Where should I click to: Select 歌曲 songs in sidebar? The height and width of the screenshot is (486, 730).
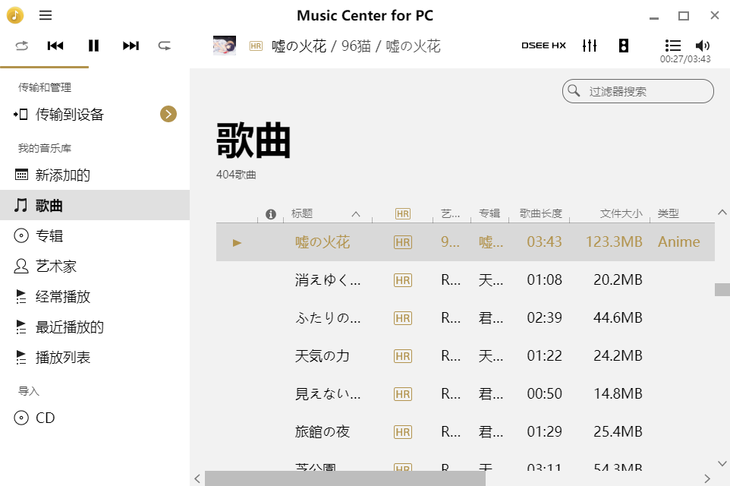pos(95,205)
